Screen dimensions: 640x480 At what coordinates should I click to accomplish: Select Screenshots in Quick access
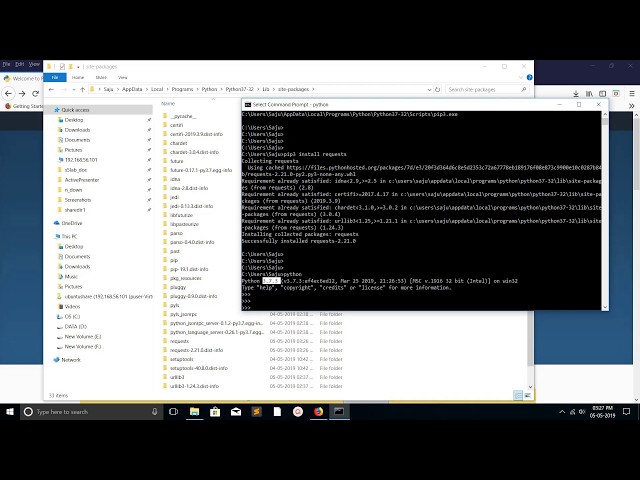tap(78, 200)
